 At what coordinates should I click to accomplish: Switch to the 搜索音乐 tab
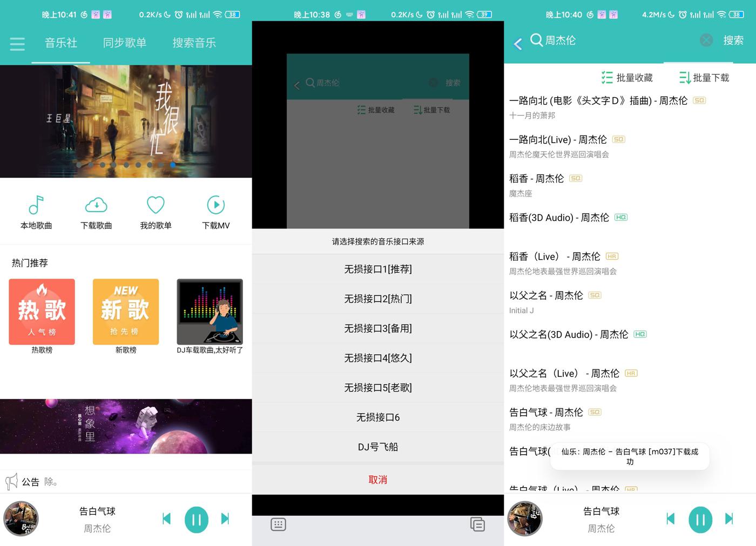(194, 43)
